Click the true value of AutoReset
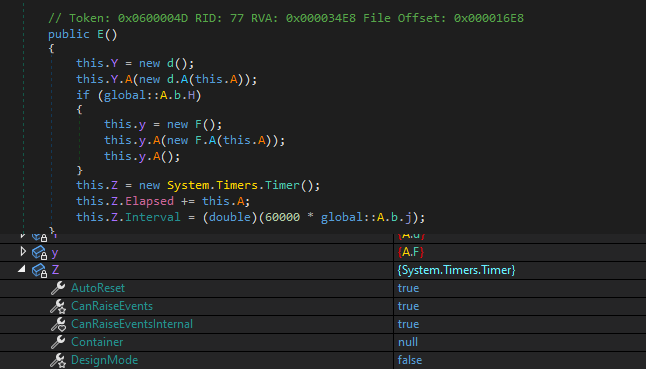646x369 pixels. pos(408,288)
